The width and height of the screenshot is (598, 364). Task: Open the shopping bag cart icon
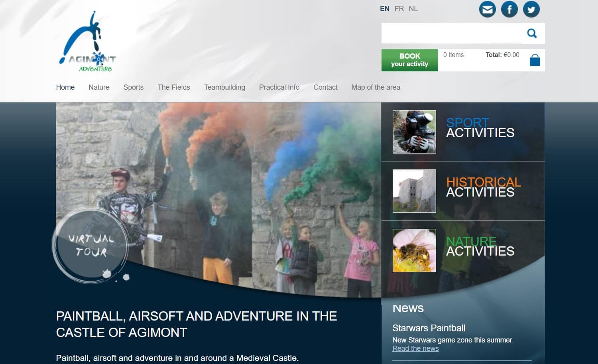click(x=535, y=60)
